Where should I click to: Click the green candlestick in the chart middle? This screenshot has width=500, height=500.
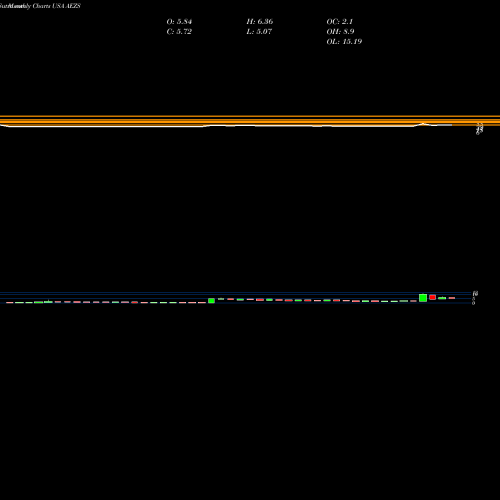211,301
